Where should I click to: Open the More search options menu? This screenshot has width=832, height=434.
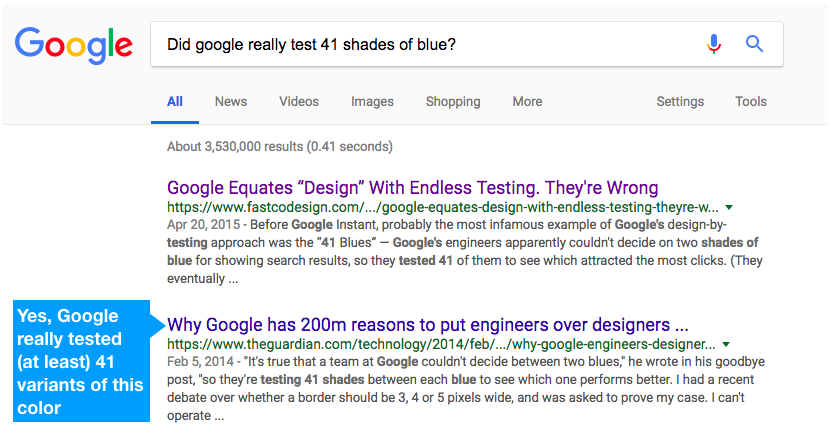(x=527, y=101)
